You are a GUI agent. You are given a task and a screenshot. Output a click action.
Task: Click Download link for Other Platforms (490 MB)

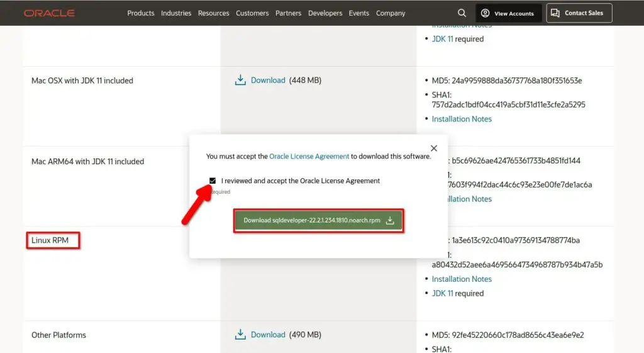coord(268,335)
